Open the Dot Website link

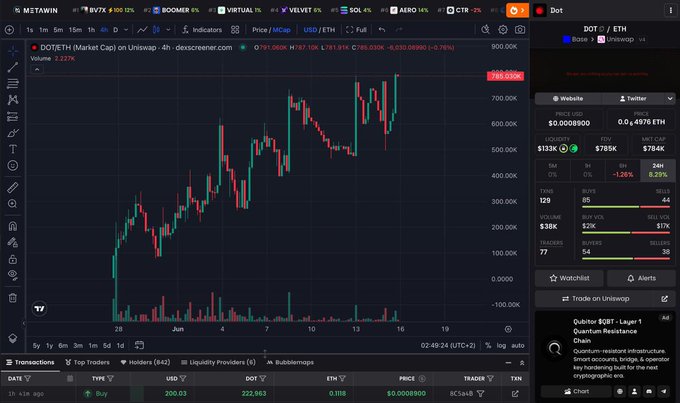click(x=568, y=98)
